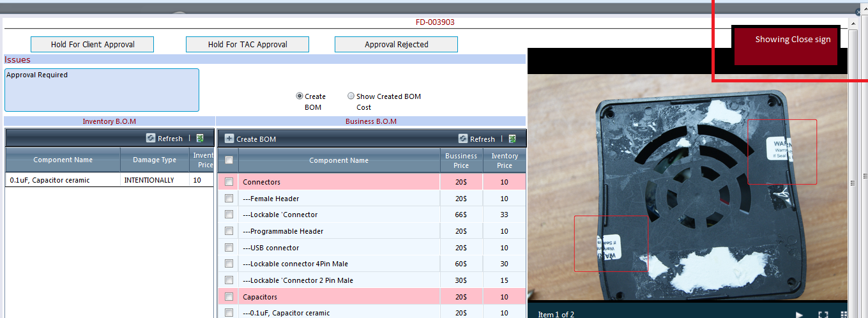This screenshot has height=318, width=868.
Task: Open image viewer in fullscreen
Action: pos(823,314)
